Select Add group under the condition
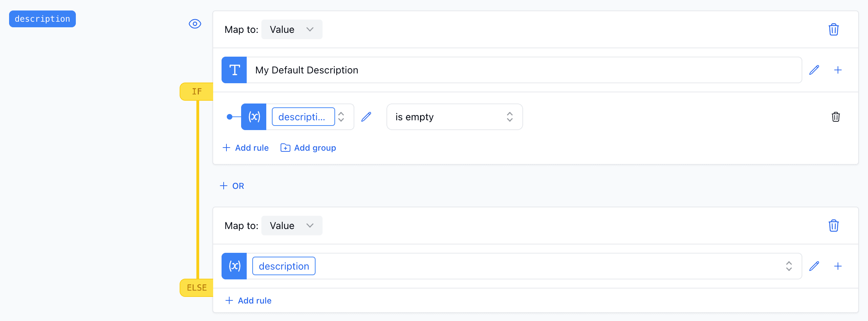The image size is (868, 321). [308, 148]
